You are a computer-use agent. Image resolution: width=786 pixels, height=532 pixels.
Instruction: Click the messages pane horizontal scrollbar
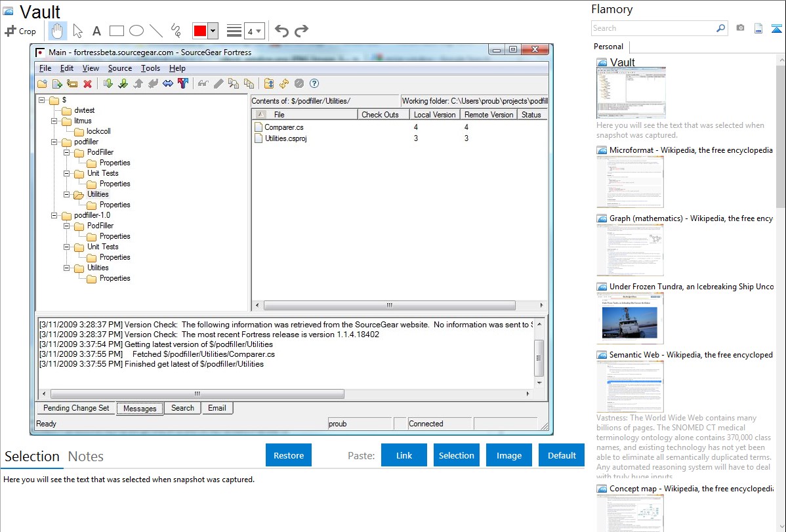[x=197, y=394]
